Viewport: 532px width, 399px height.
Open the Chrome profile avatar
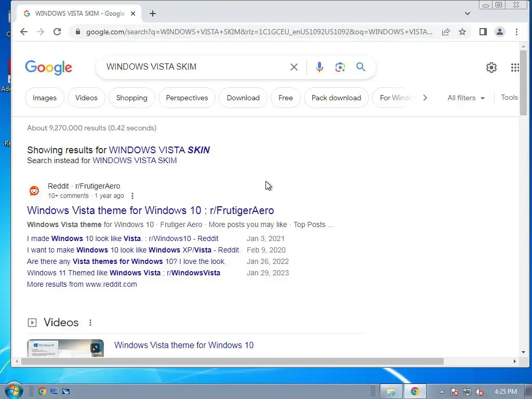point(499,32)
